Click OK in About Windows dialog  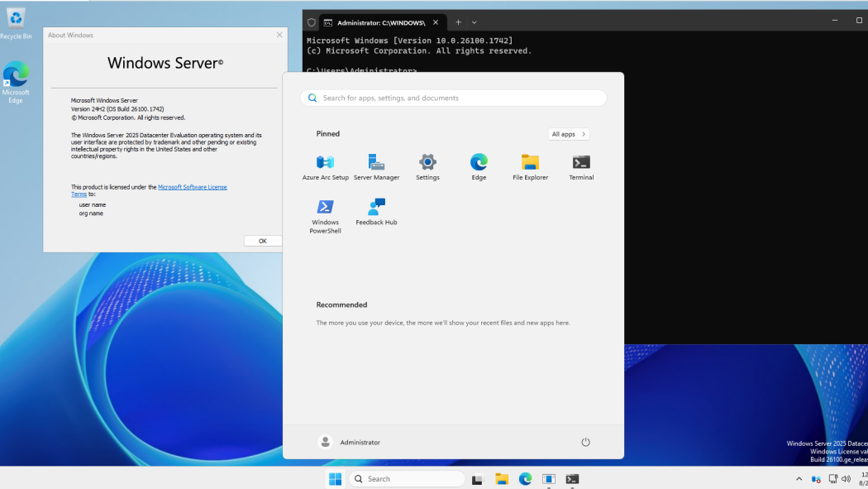pos(262,241)
